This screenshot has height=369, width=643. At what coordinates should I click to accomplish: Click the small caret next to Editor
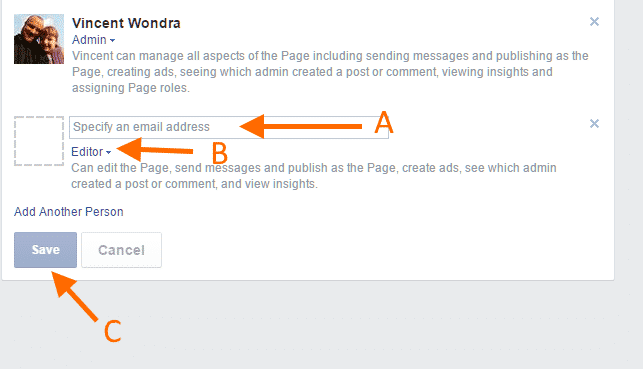point(108,153)
